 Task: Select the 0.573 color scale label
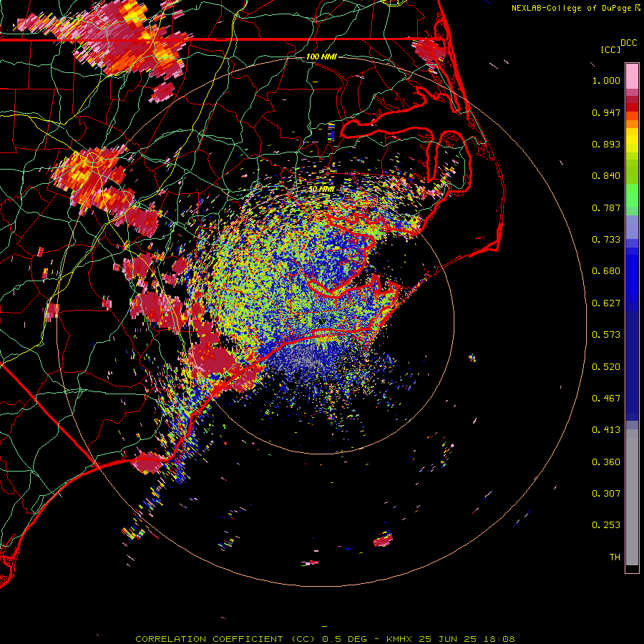coord(606,335)
